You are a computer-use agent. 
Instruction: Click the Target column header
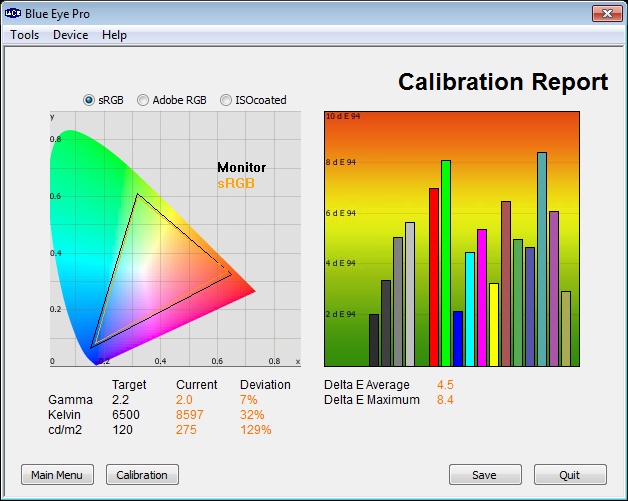(129, 385)
